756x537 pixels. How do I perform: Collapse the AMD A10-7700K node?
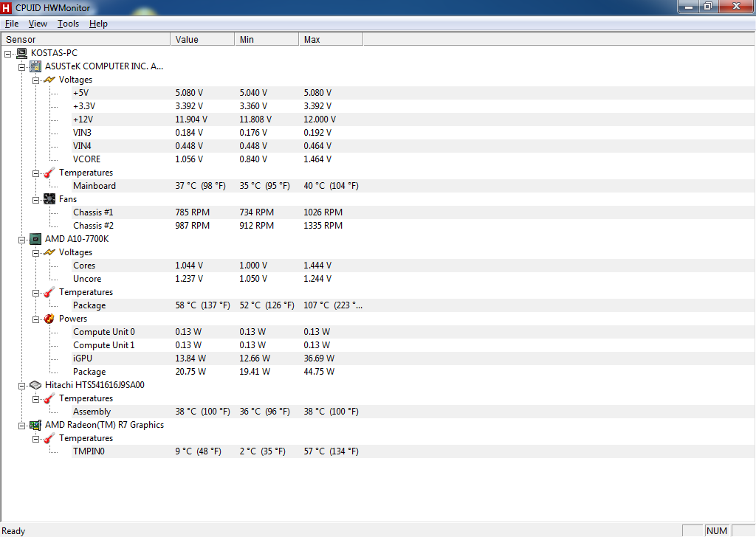21,240
